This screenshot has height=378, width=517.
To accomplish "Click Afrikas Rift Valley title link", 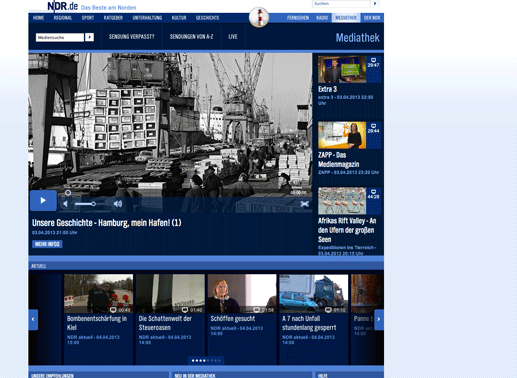I will pos(347,230).
